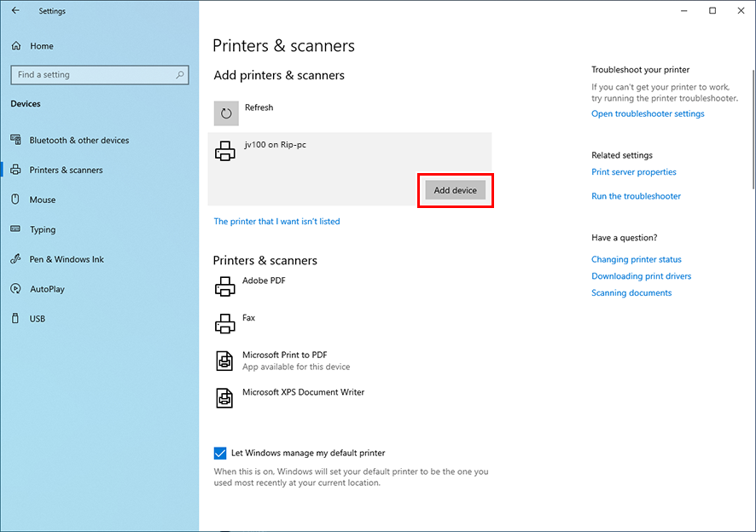Open the AutoPlay settings page
The image size is (756, 532).
point(47,290)
